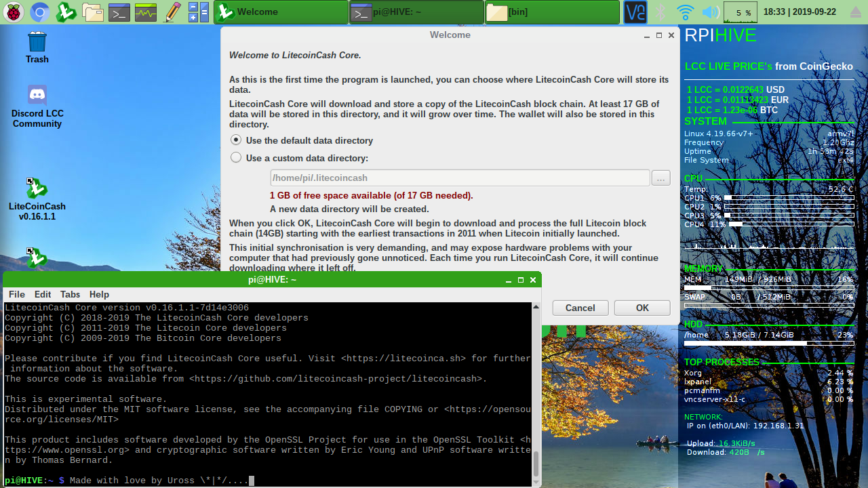
Task: Click the MEM usage bar
Action: [769, 287]
